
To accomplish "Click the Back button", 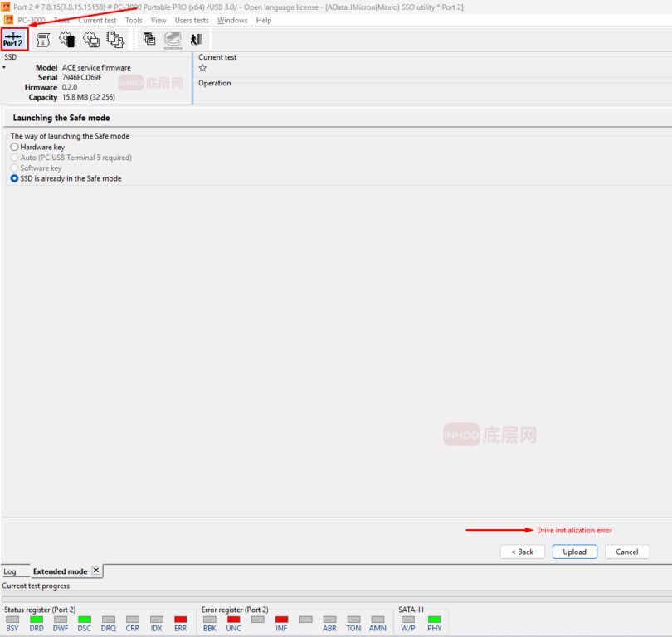I will 523,552.
